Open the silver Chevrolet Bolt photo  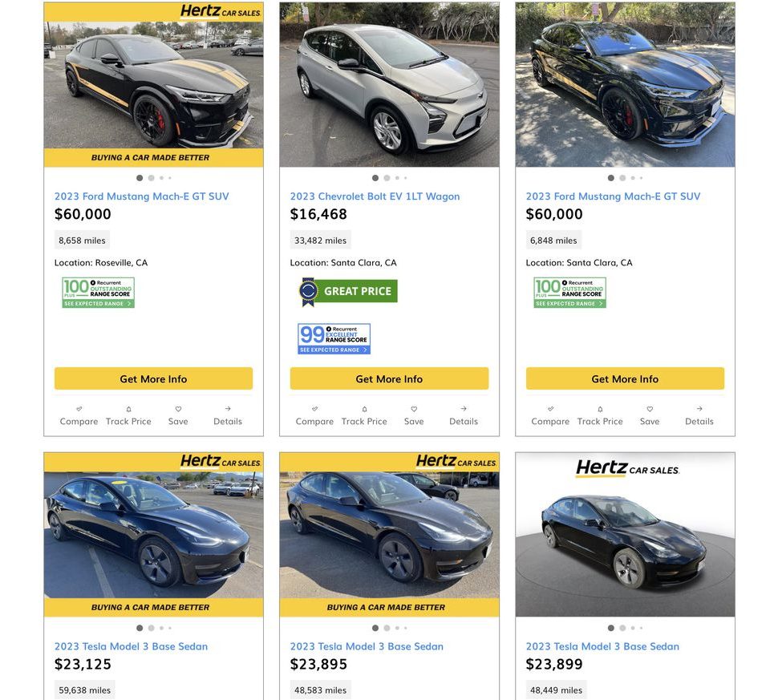tap(389, 84)
